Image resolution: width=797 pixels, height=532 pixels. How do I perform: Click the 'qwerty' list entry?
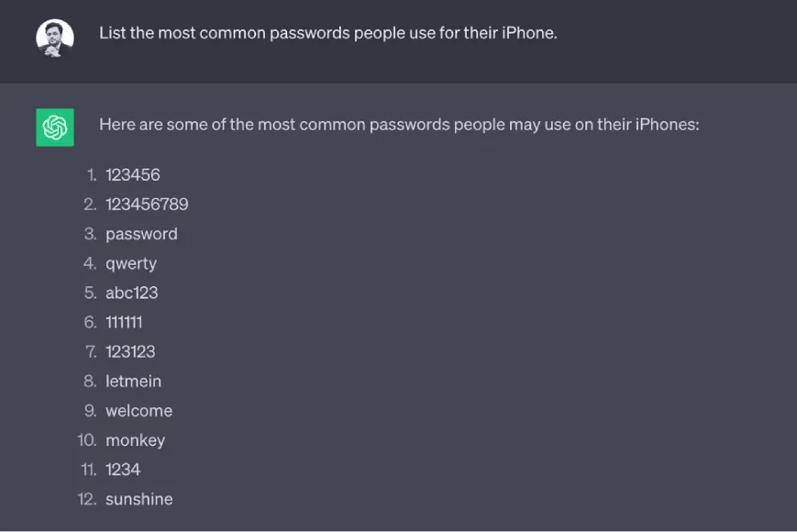coord(131,263)
